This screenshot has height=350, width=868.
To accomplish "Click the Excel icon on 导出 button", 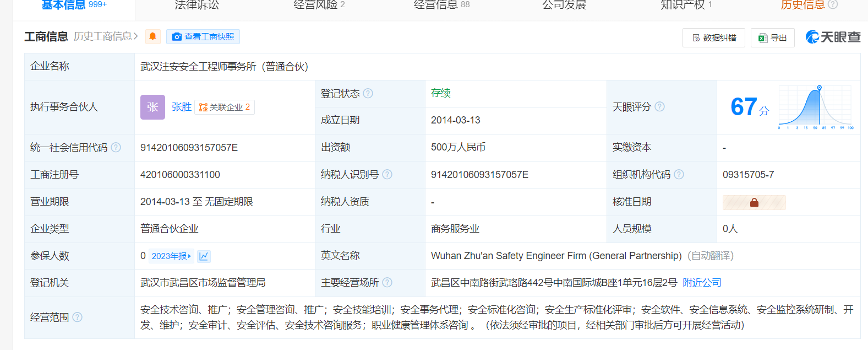I will [763, 38].
